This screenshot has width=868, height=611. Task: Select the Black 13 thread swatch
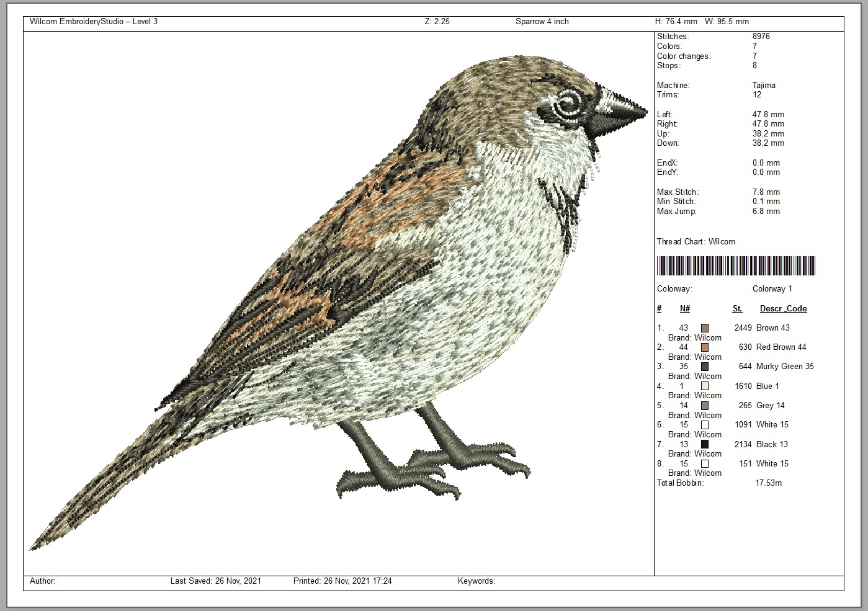705,444
